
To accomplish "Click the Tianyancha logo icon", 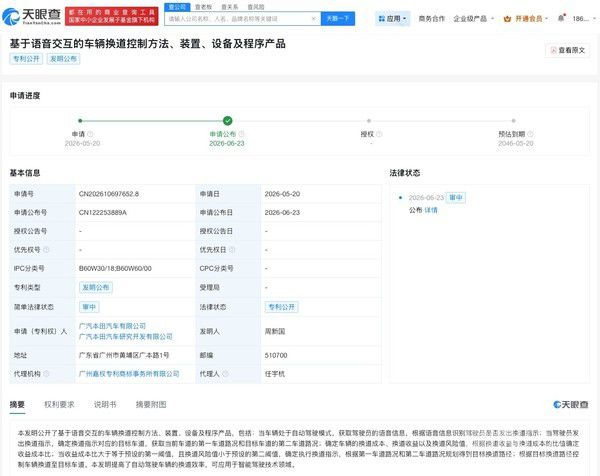I will 10,17.
